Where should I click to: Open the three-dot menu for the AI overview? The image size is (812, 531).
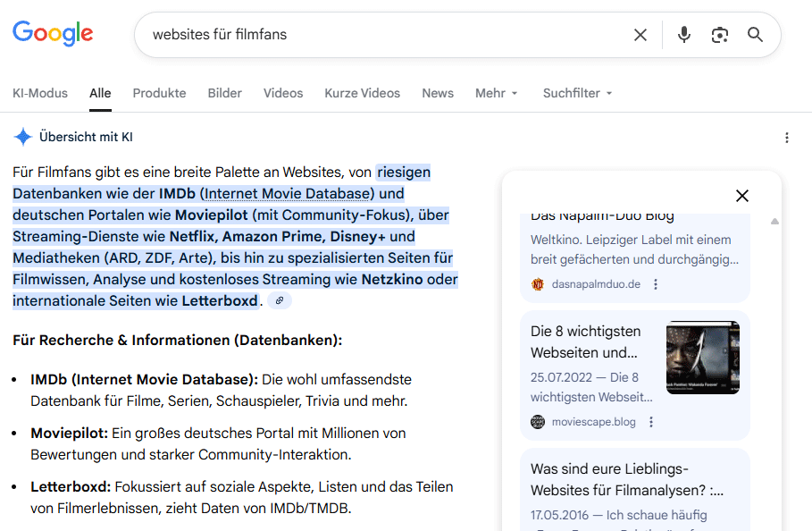click(787, 137)
